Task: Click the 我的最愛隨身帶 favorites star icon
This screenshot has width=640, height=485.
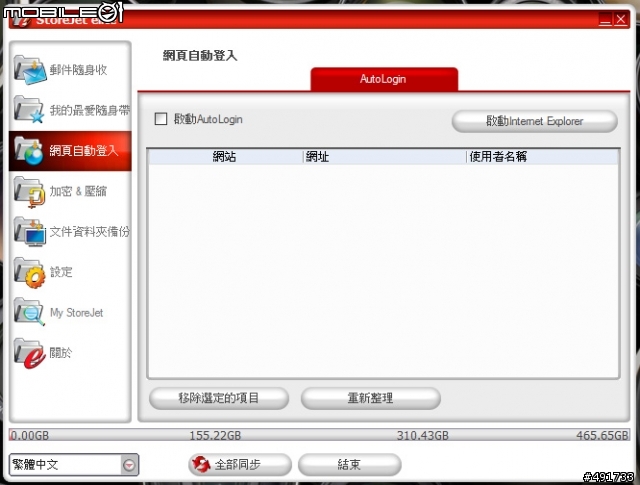Action: tap(29, 110)
